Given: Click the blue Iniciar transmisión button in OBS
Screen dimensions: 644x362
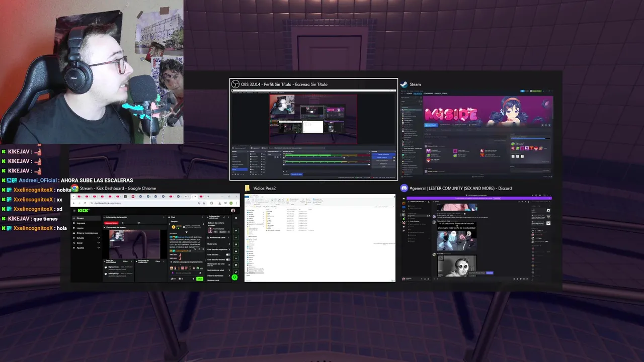Looking at the screenshot, I should [x=383, y=154].
